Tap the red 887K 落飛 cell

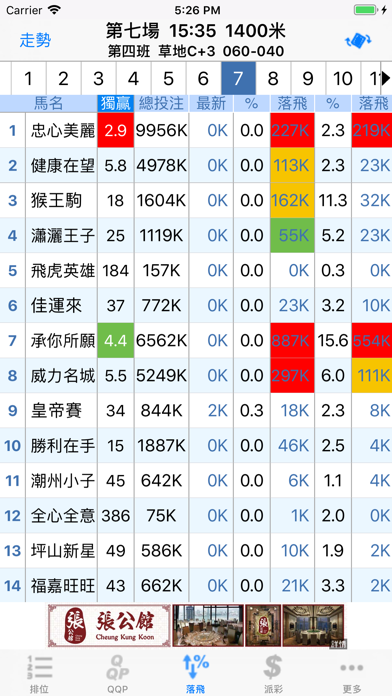(292, 340)
